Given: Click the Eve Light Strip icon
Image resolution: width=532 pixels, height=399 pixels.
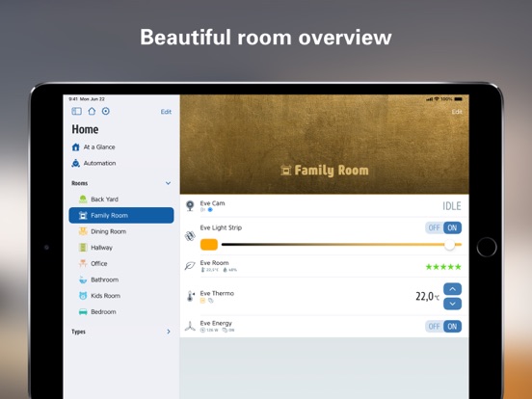Looking at the screenshot, I should click(190, 236).
